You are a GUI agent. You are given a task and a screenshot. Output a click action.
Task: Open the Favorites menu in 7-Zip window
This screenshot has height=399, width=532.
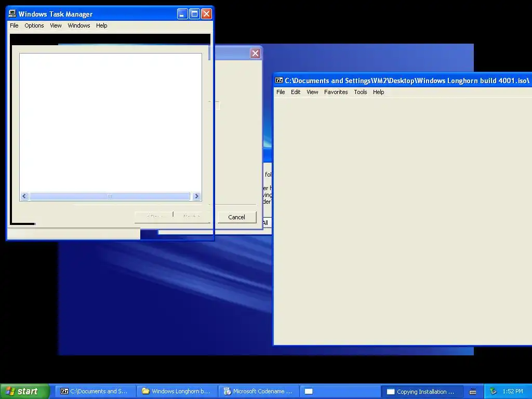pos(336,92)
